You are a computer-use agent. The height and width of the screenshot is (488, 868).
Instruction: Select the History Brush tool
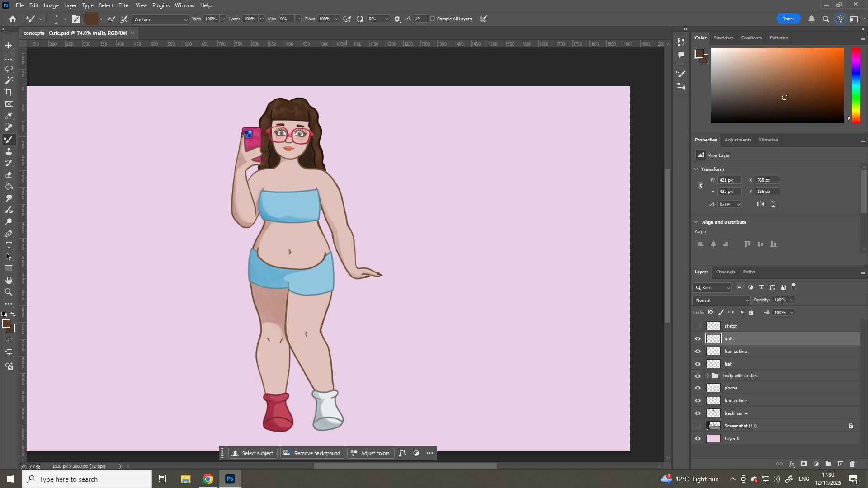tap(9, 163)
